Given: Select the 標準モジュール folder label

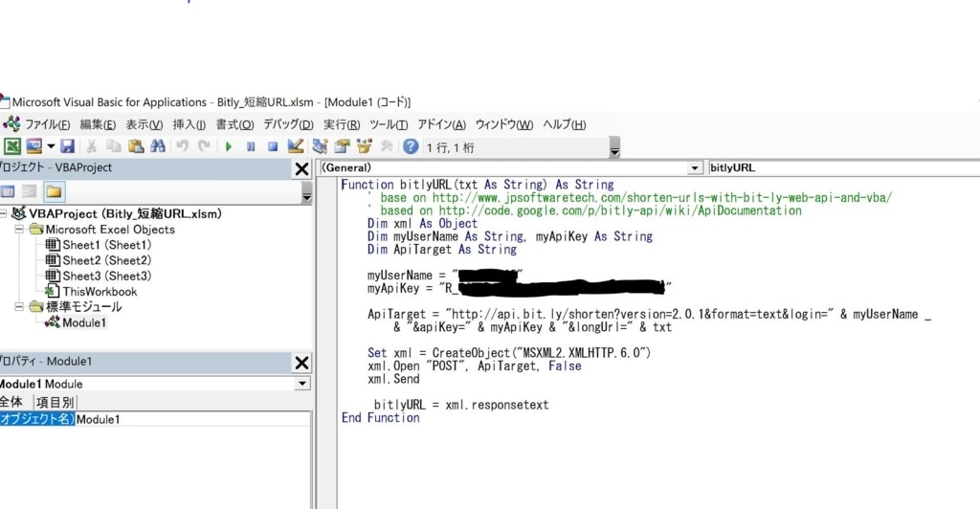Looking at the screenshot, I should 84,307.
